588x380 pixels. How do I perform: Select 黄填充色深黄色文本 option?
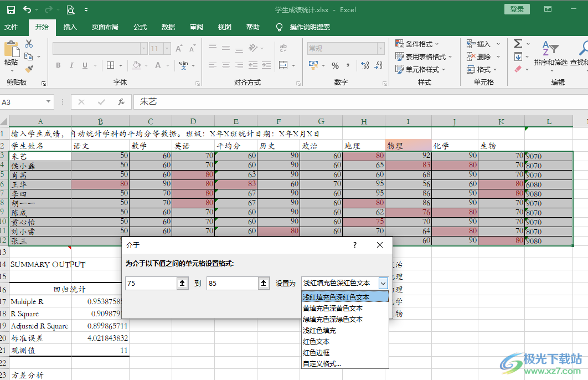pos(345,309)
